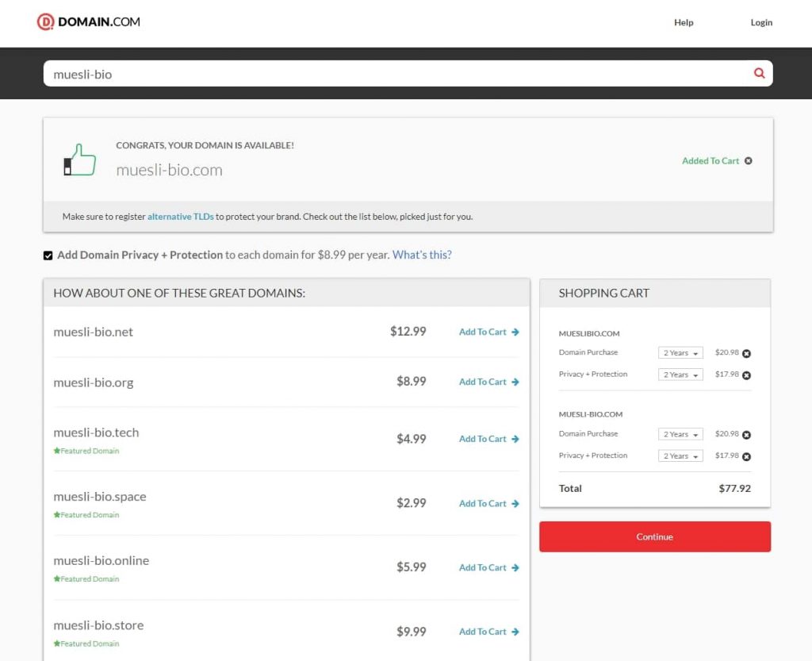812x661 pixels.
Task: Click the red search magnifier icon
Action: 759,73
